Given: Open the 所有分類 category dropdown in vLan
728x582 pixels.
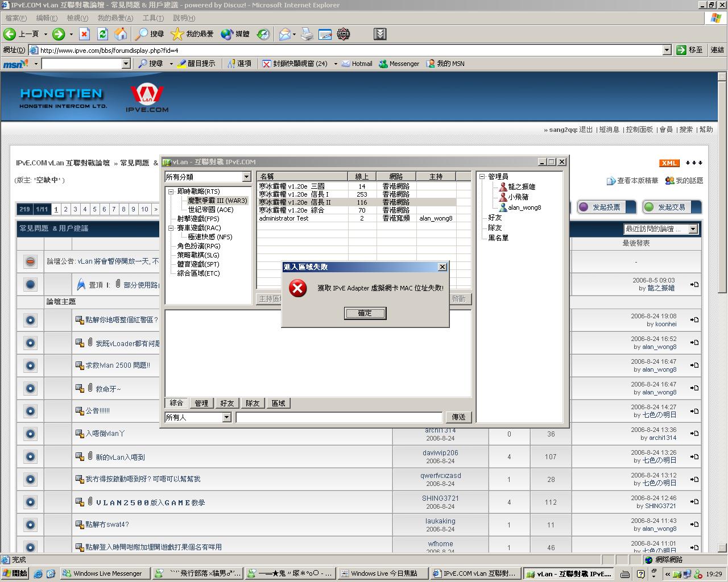Looking at the screenshot, I should tap(246, 177).
